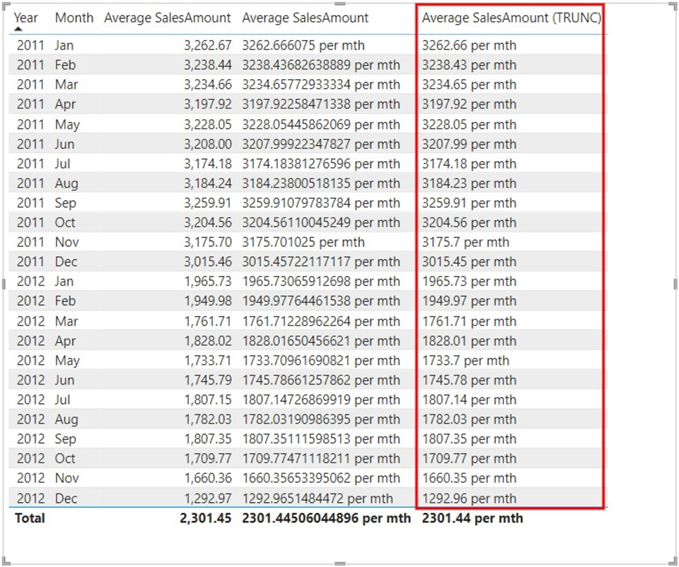Image resolution: width=679 pixels, height=567 pixels.
Task: Select the value 1,745.79
Action: (207, 380)
